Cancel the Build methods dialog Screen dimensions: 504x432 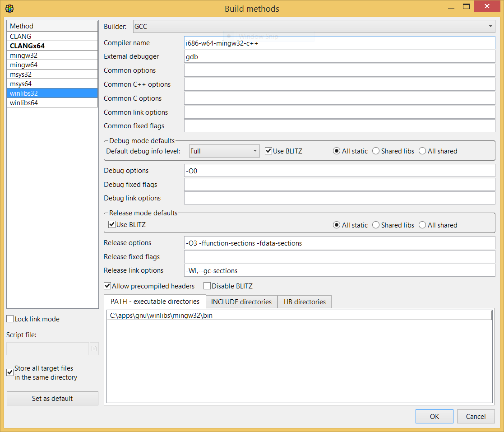point(476,416)
